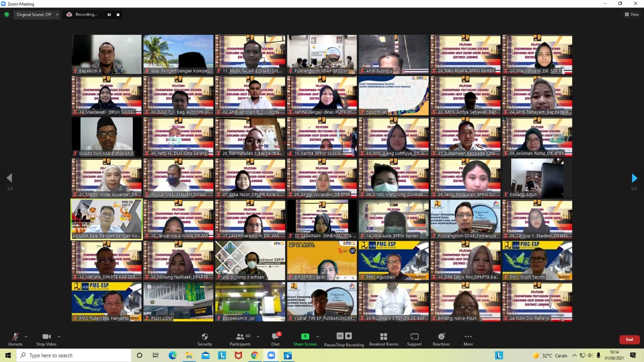
Task: Go to previous gallery page arrow
Action: [x=9, y=178]
